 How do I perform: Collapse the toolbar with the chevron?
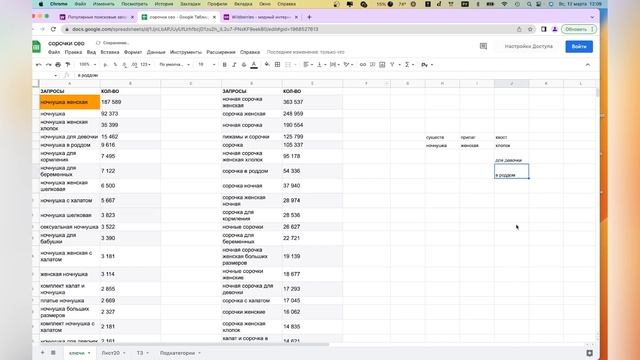point(588,64)
